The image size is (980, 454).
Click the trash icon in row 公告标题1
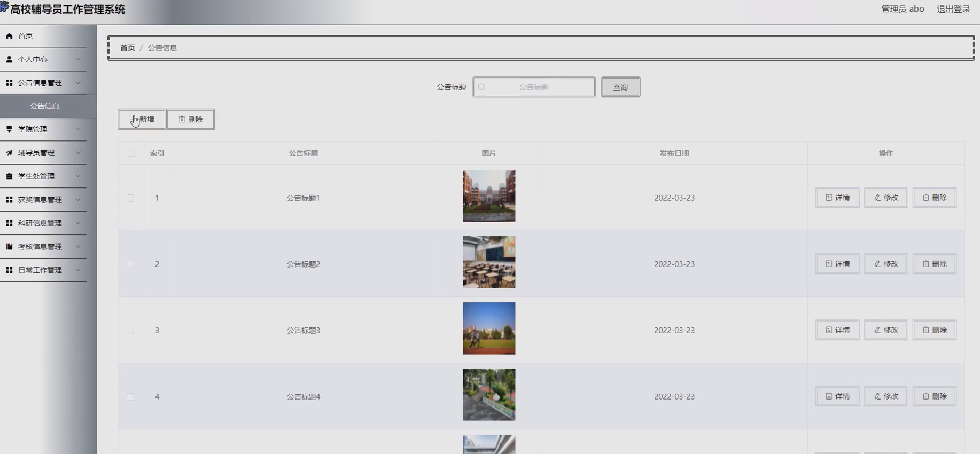[x=926, y=198]
